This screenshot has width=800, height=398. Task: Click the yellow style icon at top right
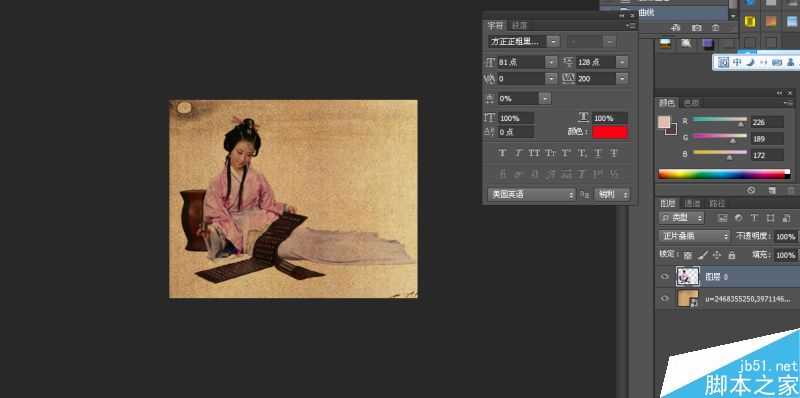pyautogui.click(x=749, y=21)
